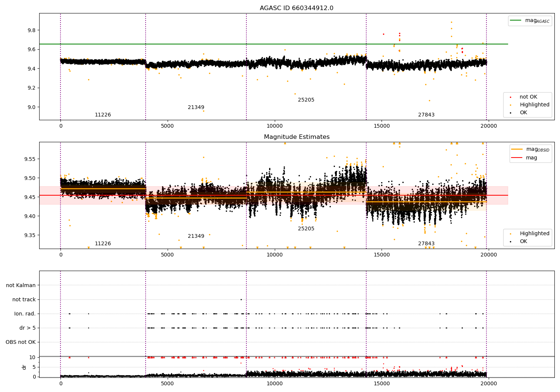This screenshot has width=560, height=392.
Task: Click the 21349 label in Magnitude Estimates plot
Action: [196, 236]
